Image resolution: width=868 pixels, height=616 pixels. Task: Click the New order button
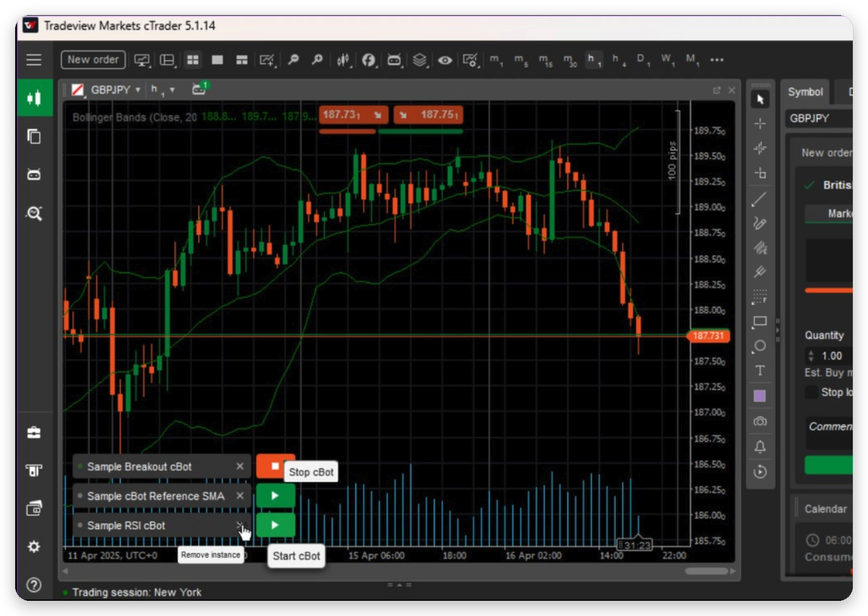click(x=93, y=60)
